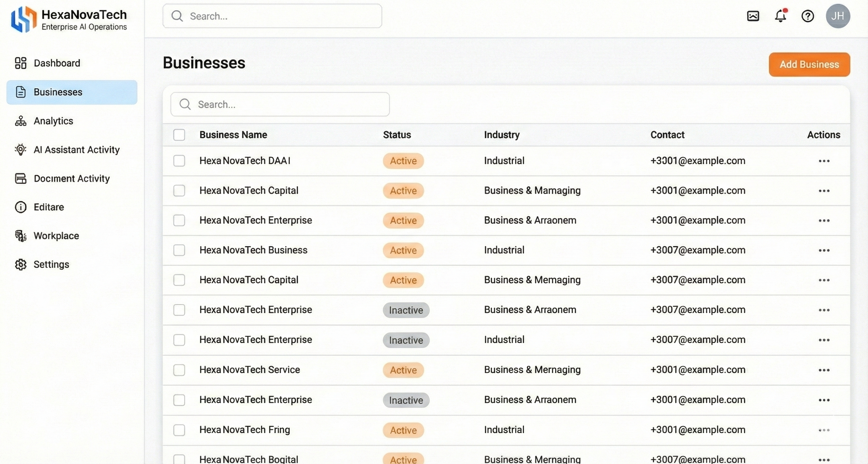The width and height of the screenshot is (868, 464).
Task: Check the Hexa NovaTech Fring row checkbox
Action: coord(179,430)
